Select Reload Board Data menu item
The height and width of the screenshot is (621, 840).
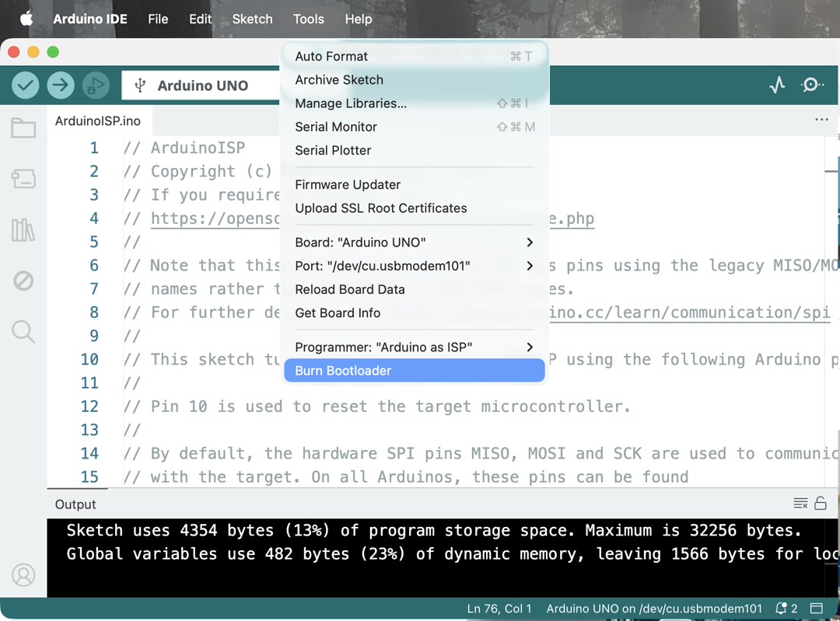click(415, 290)
